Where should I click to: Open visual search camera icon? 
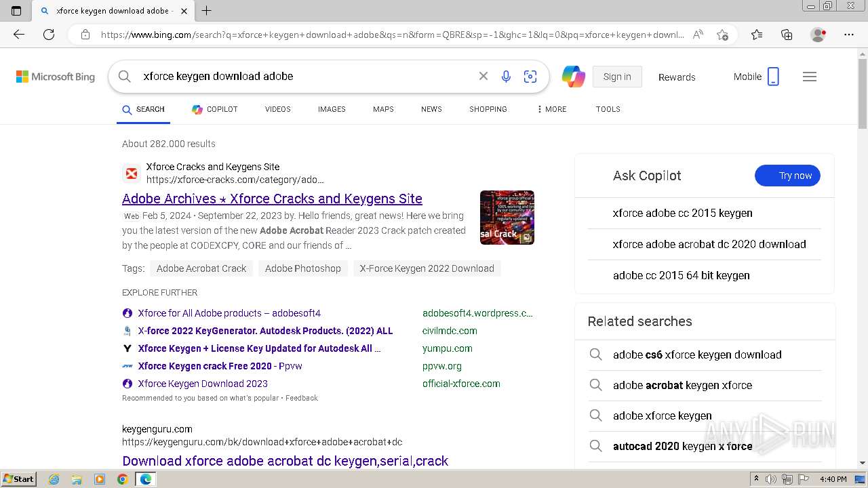530,77
